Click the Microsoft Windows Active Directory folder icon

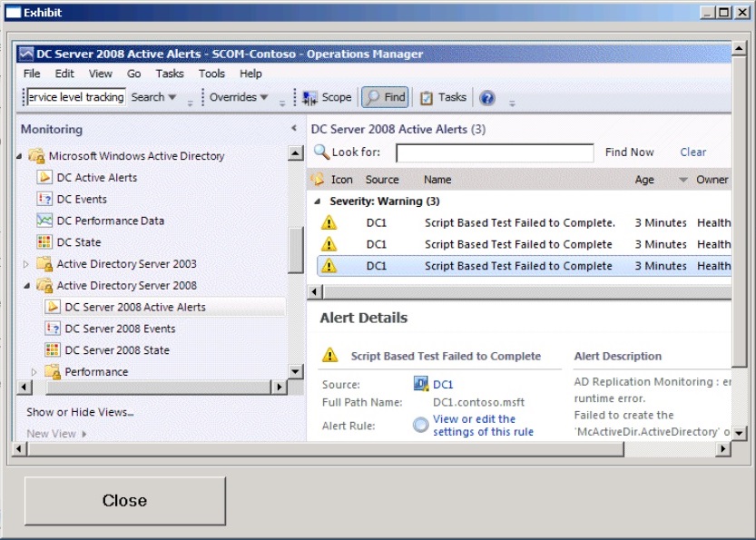36,156
